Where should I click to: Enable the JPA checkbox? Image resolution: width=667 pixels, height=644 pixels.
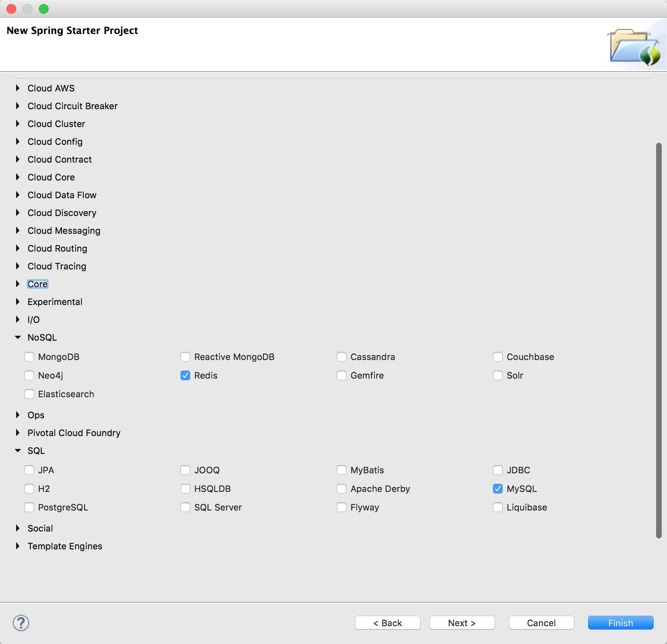29,470
